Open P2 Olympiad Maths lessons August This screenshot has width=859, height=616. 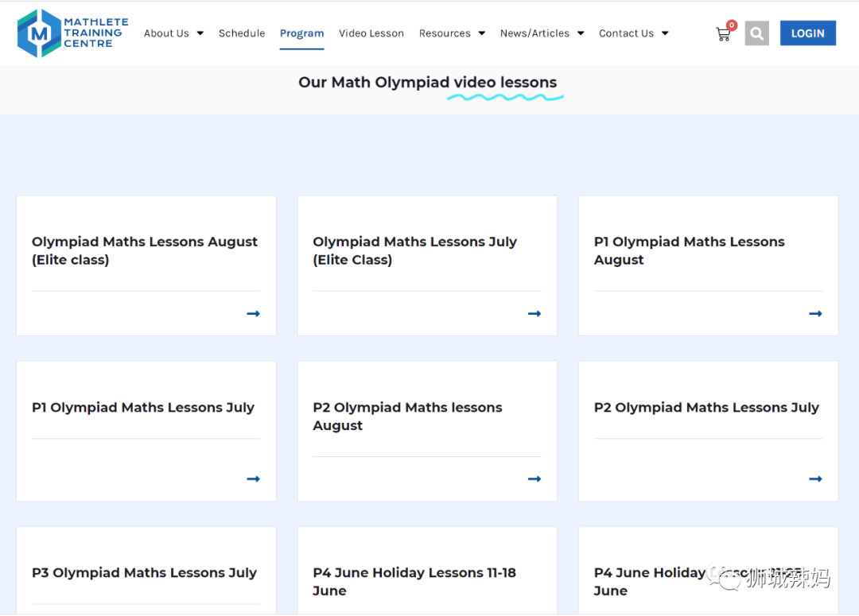pyautogui.click(x=407, y=416)
